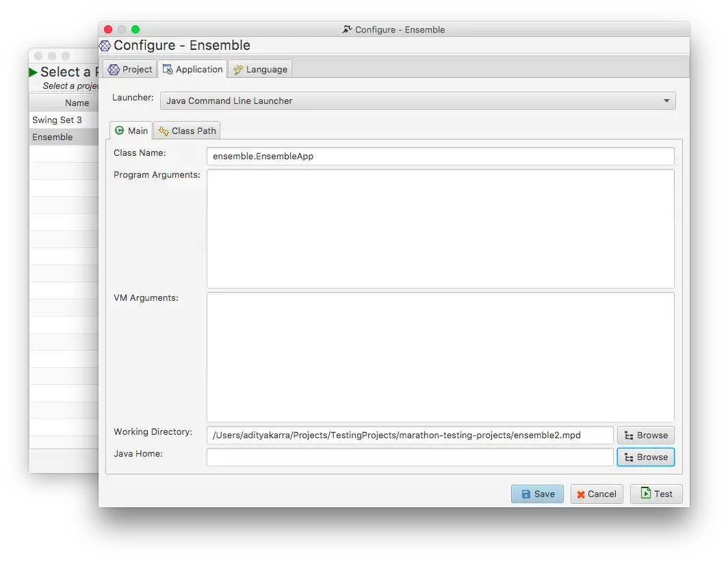Expand the Launcher dropdown arrow
This screenshot has height=562, width=728.
[666, 101]
